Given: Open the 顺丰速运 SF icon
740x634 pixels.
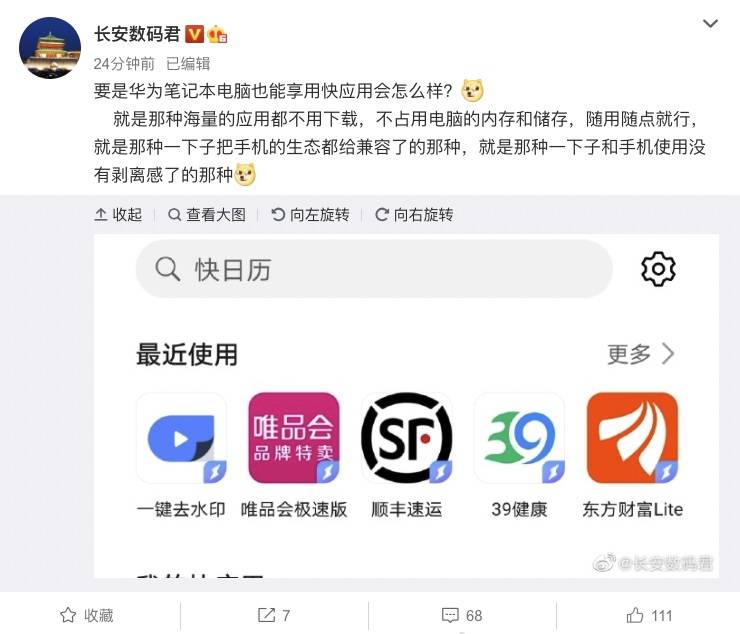Looking at the screenshot, I should tap(406, 438).
